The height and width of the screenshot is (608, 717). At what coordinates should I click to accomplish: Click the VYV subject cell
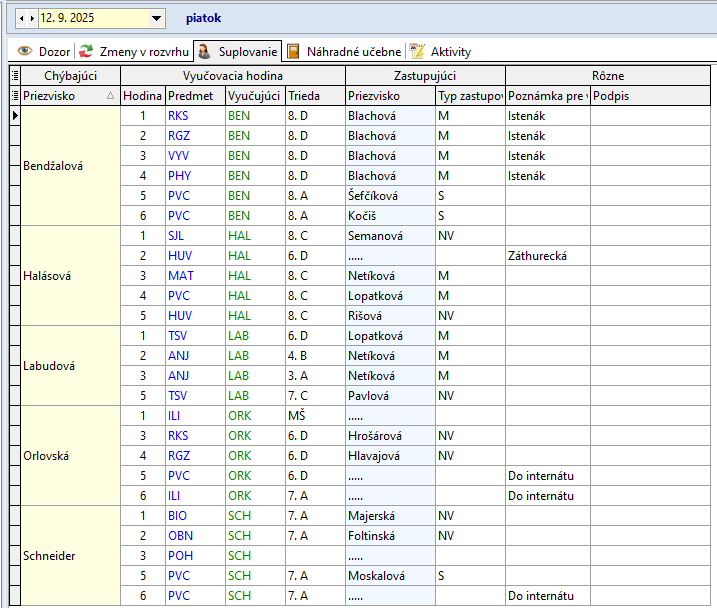(x=196, y=156)
